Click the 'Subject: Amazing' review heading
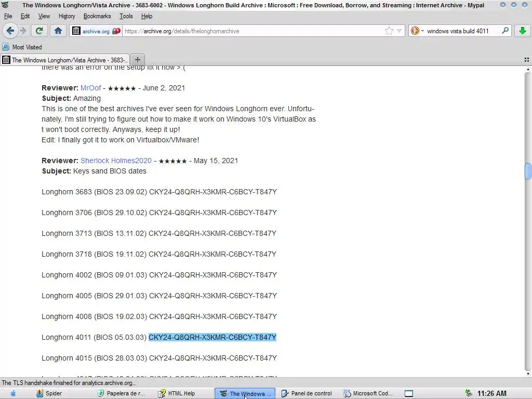532x399 pixels. pyautogui.click(x=71, y=98)
